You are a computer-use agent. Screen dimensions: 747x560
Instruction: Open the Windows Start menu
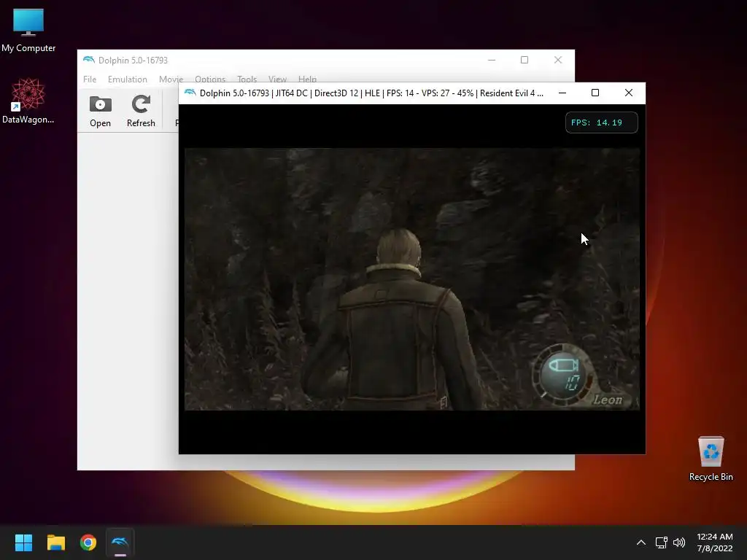[x=23, y=542]
